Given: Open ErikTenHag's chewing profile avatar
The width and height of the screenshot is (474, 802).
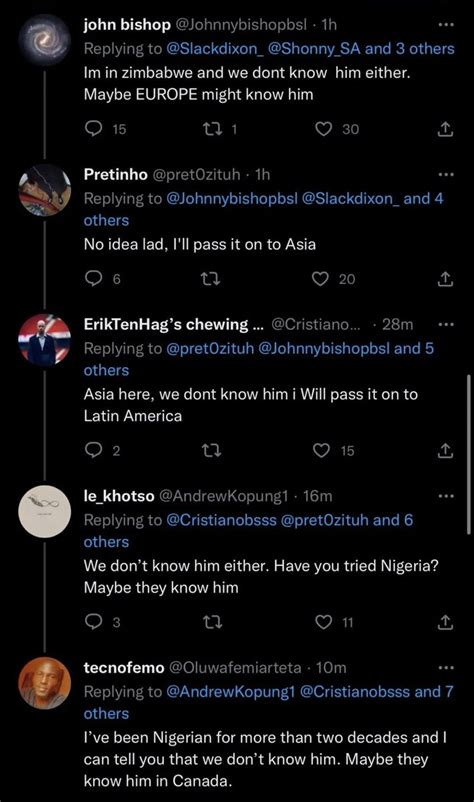Looking at the screenshot, I should (44, 340).
